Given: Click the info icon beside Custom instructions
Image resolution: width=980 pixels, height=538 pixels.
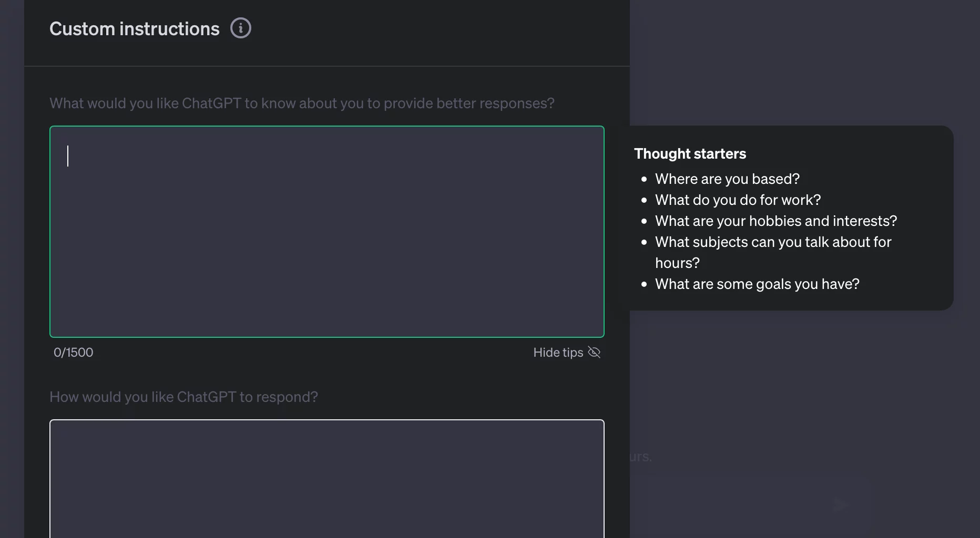Looking at the screenshot, I should (241, 28).
